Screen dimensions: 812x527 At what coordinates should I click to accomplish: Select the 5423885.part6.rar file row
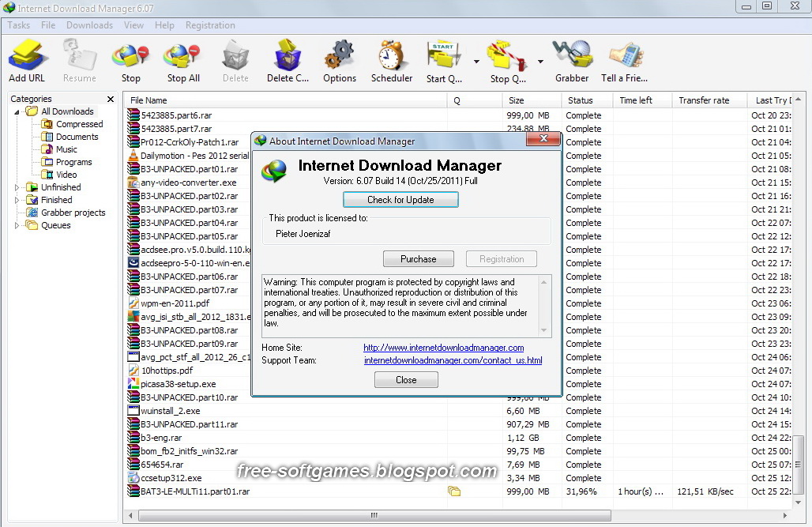[459, 115]
